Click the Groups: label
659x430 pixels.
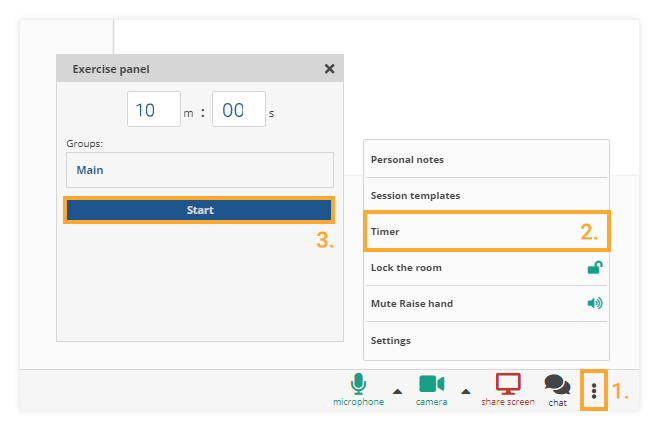click(x=84, y=143)
